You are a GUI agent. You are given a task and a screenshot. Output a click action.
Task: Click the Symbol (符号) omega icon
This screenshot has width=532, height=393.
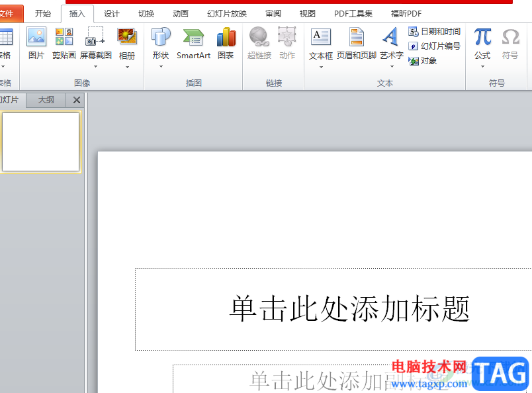[x=511, y=36]
